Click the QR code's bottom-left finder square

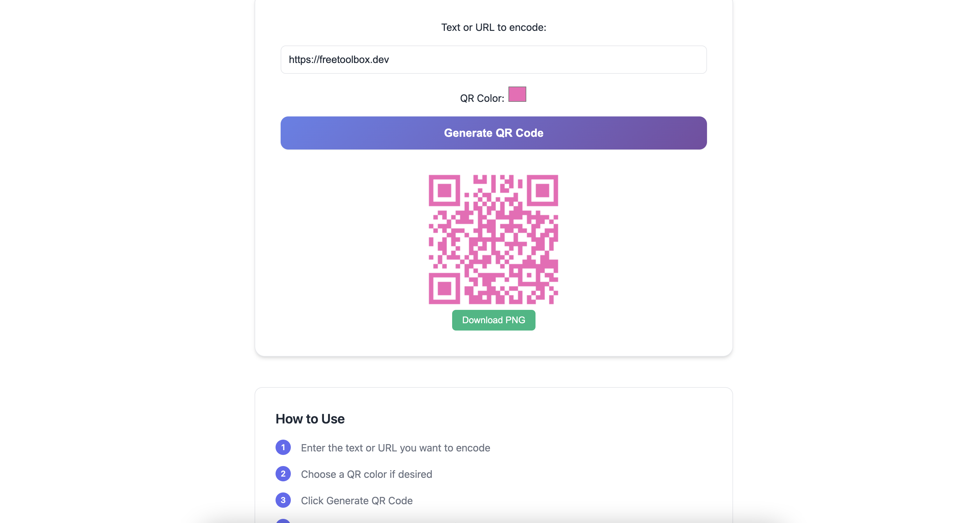click(444, 288)
